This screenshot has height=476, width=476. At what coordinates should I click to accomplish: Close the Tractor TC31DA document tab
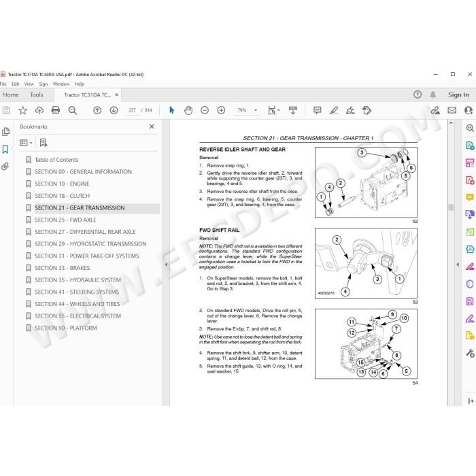coord(116,95)
